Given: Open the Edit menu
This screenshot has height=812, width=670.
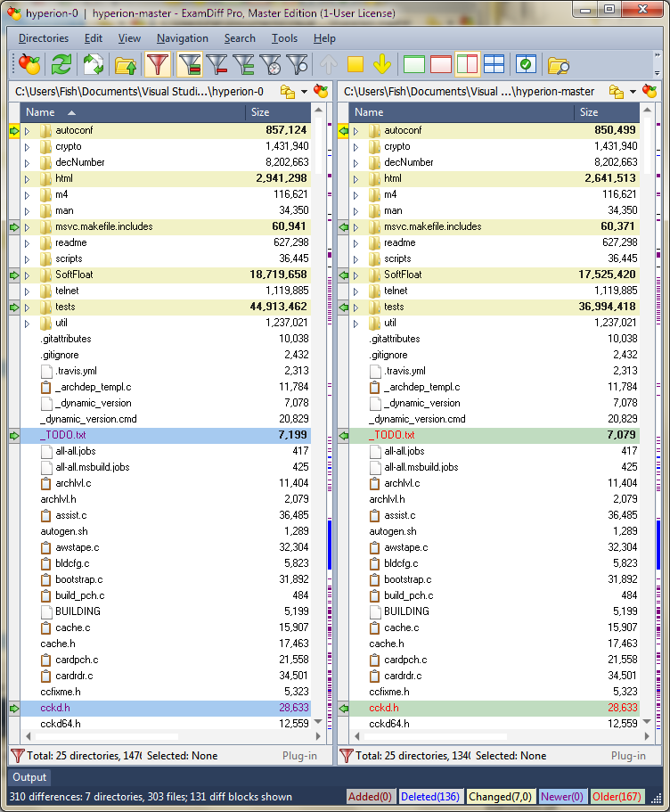Looking at the screenshot, I should (x=94, y=38).
